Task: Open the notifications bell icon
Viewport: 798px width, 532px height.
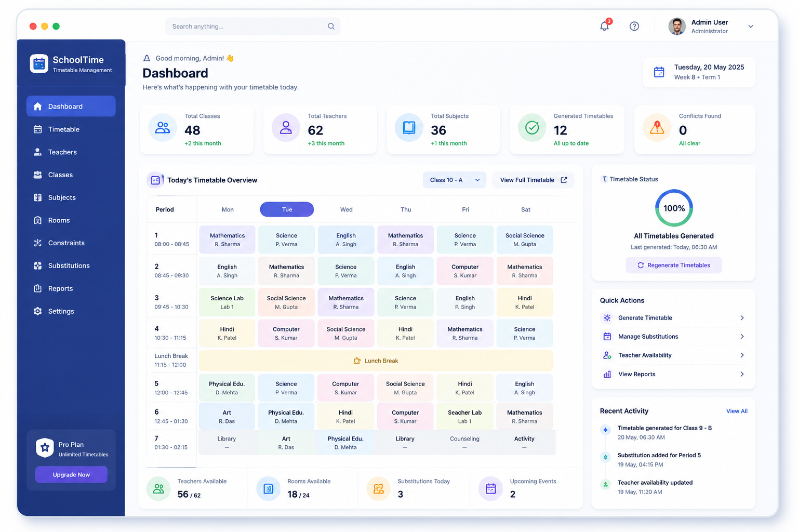Action: click(x=604, y=26)
